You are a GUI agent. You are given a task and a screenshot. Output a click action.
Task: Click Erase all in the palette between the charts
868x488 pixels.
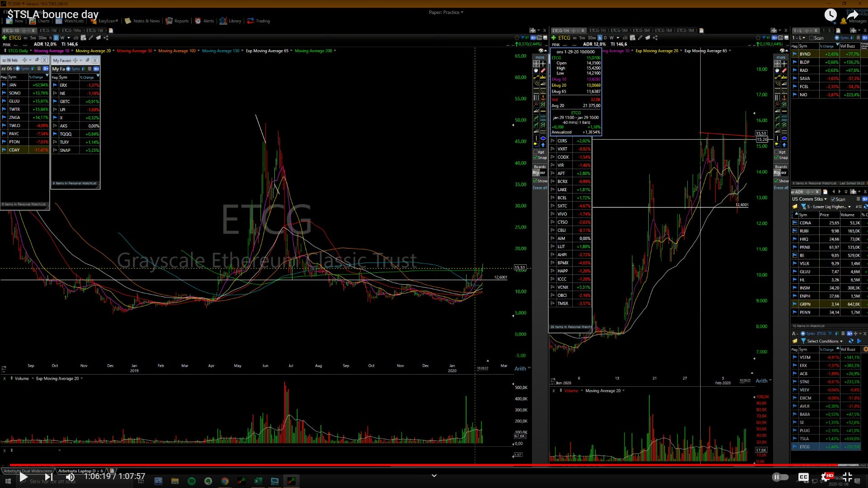tap(540, 188)
